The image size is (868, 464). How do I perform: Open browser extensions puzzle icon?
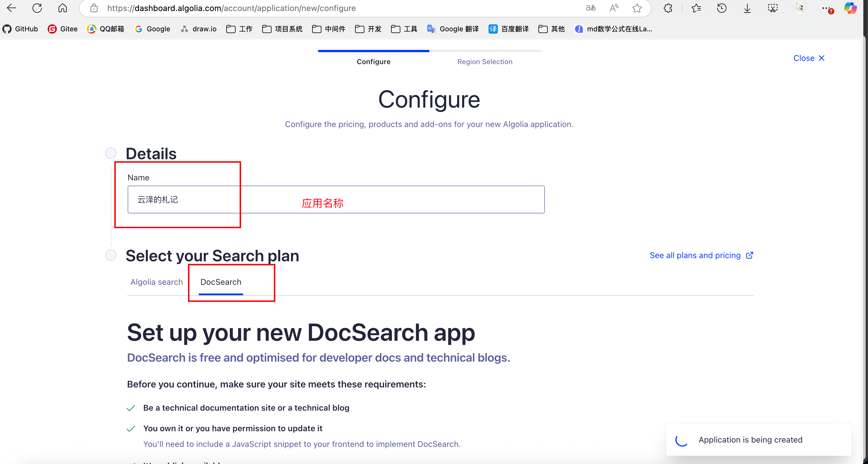tap(668, 8)
